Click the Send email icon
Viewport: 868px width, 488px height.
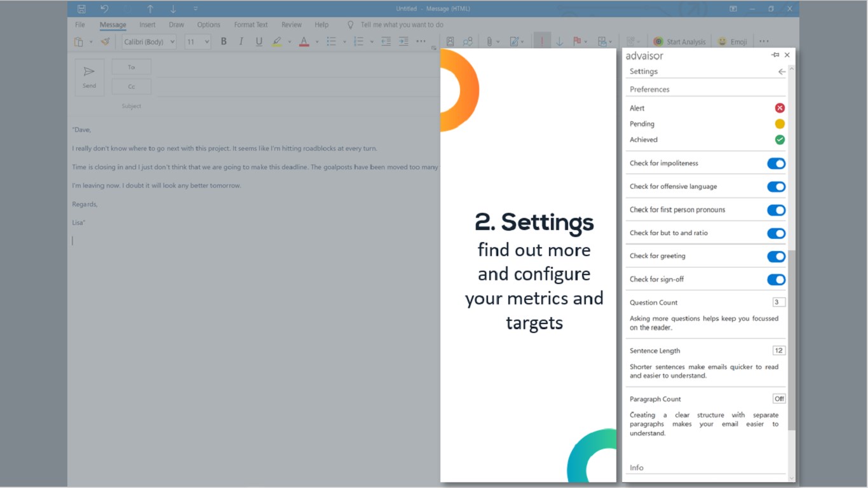click(x=90, y=77)
